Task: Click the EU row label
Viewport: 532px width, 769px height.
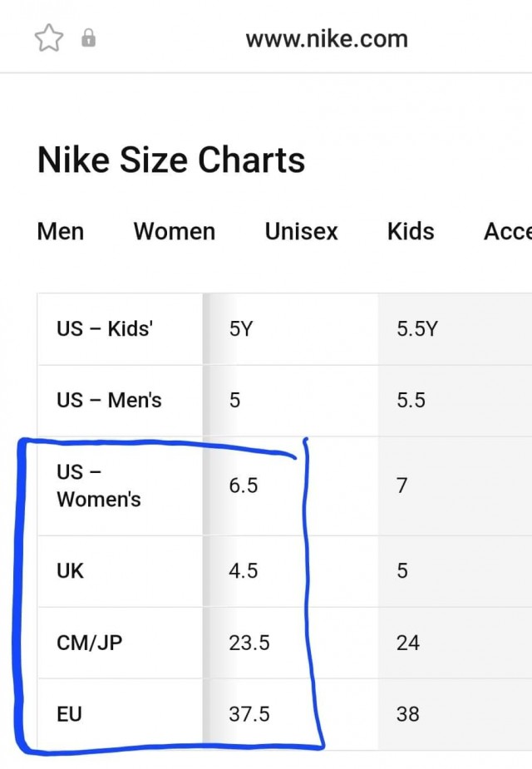Action: [x=69, y=714]
